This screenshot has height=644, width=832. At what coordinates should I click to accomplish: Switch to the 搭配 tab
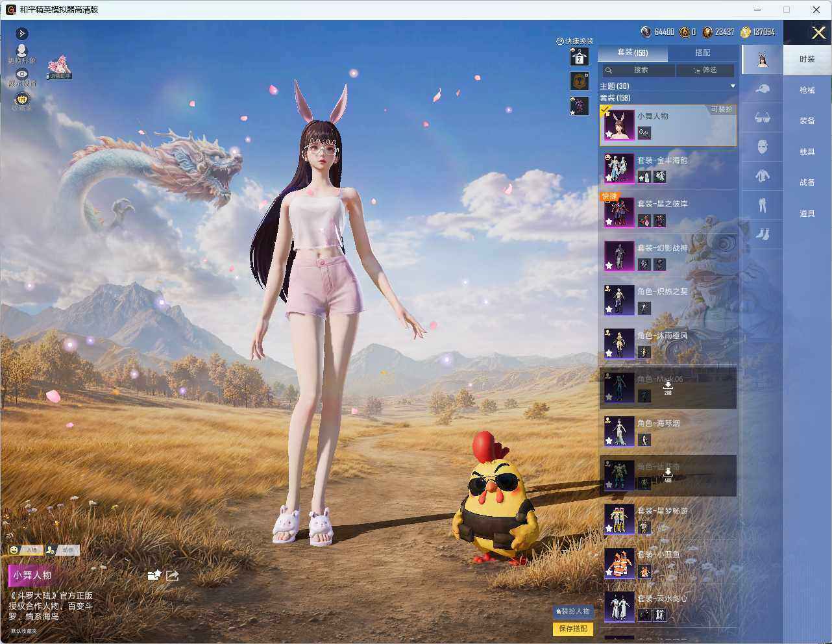703,53
